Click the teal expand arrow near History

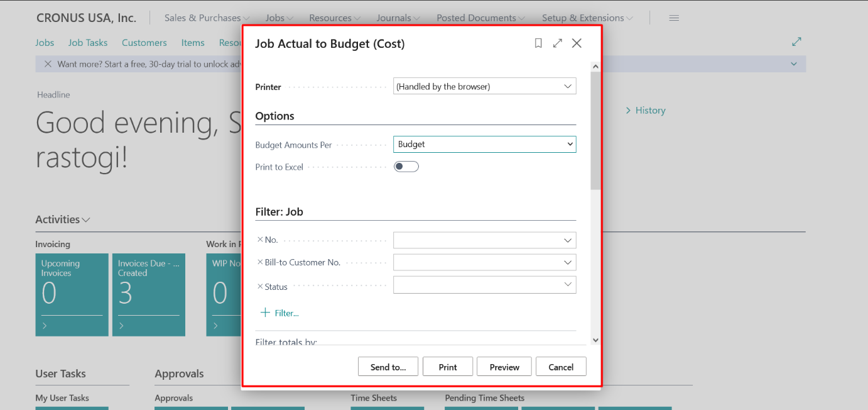tap(796, 41)
